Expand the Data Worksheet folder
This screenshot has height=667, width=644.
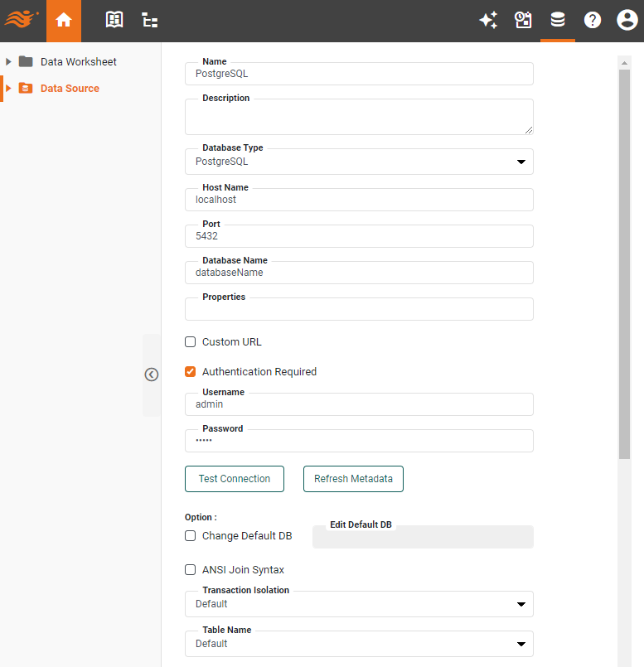pos(8,61)
